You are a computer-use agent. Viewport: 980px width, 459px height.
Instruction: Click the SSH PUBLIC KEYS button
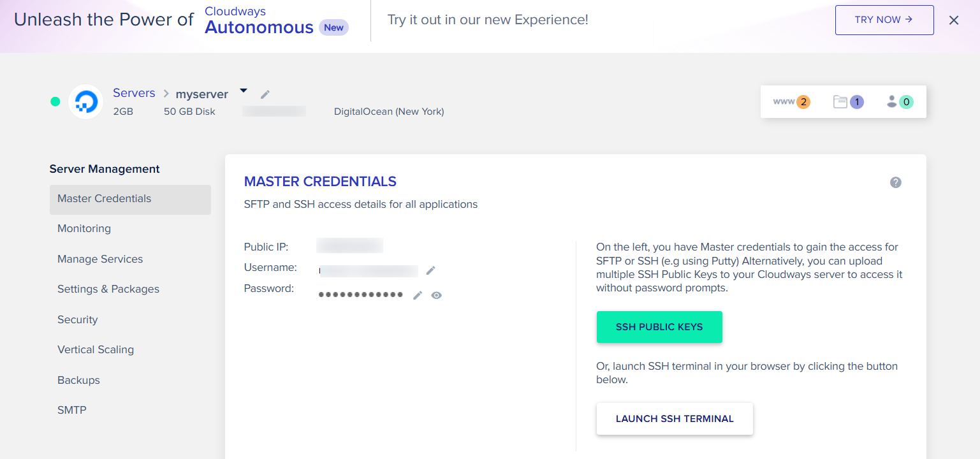(659, 327)
